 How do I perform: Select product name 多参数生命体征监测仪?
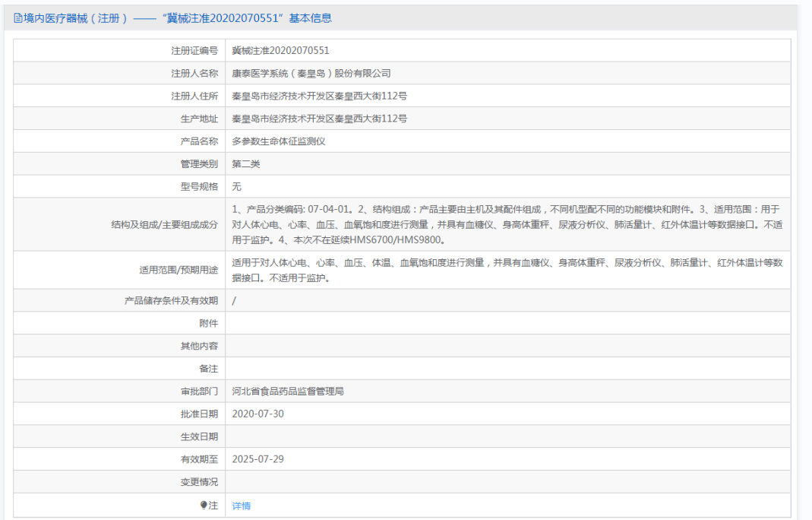click(278, 141)
